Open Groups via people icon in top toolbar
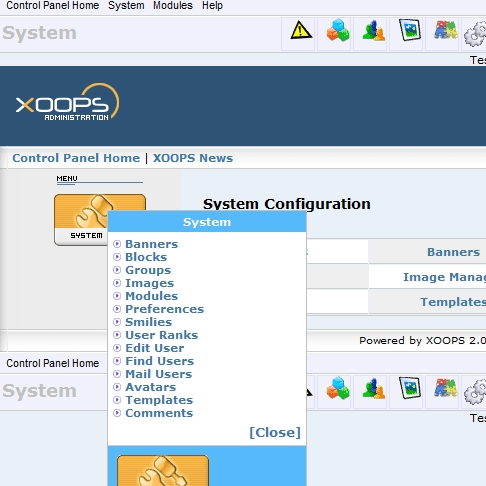This screenshot has height=486, width=486. point(373,31)
